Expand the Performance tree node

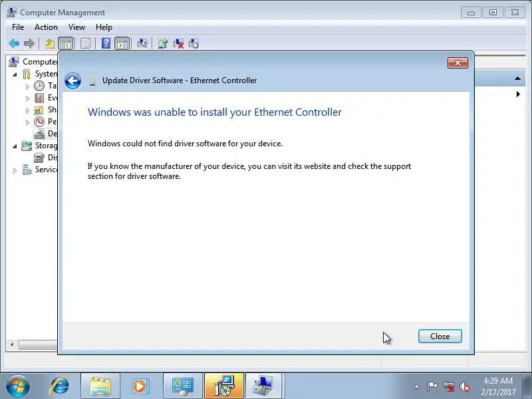27,122
